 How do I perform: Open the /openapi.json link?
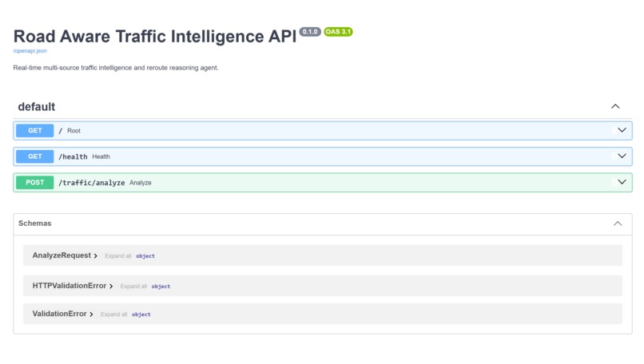(30, 51)
